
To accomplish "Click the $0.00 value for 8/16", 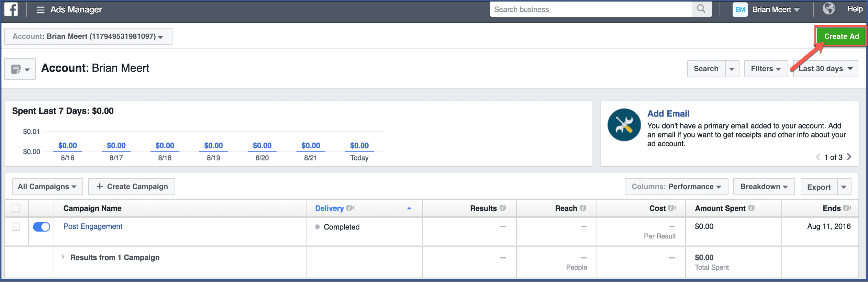I will (68, 146).
